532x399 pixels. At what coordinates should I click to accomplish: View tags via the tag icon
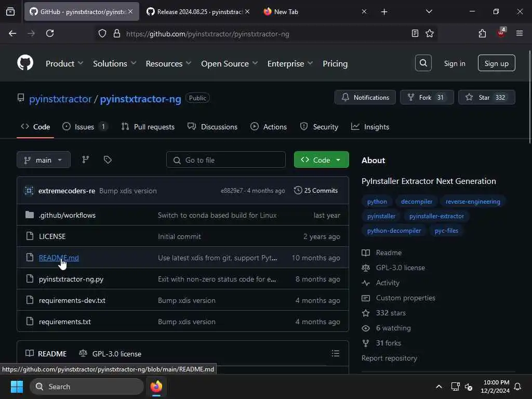tap(108, 160)
